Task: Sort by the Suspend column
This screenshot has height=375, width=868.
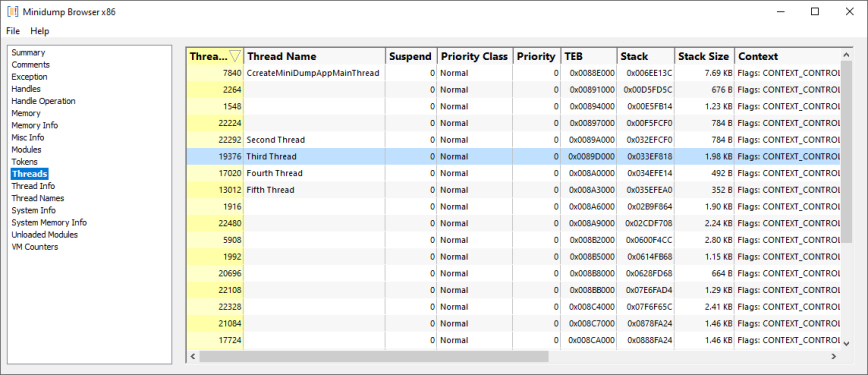Action: click(x=411, y=56)
